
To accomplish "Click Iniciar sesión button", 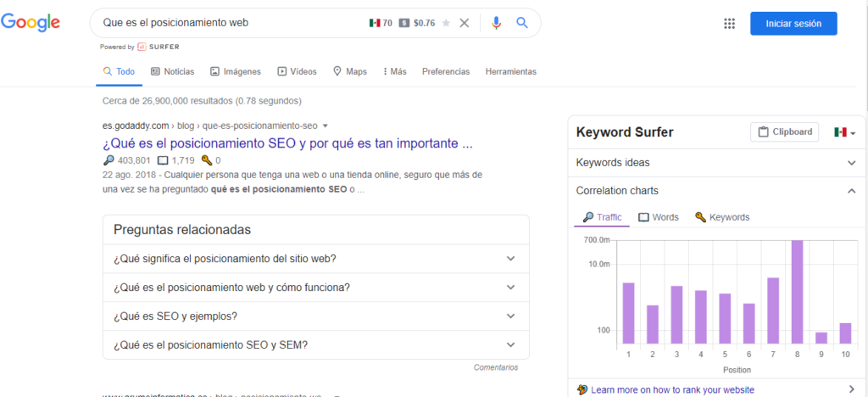I will click(793, 24).
